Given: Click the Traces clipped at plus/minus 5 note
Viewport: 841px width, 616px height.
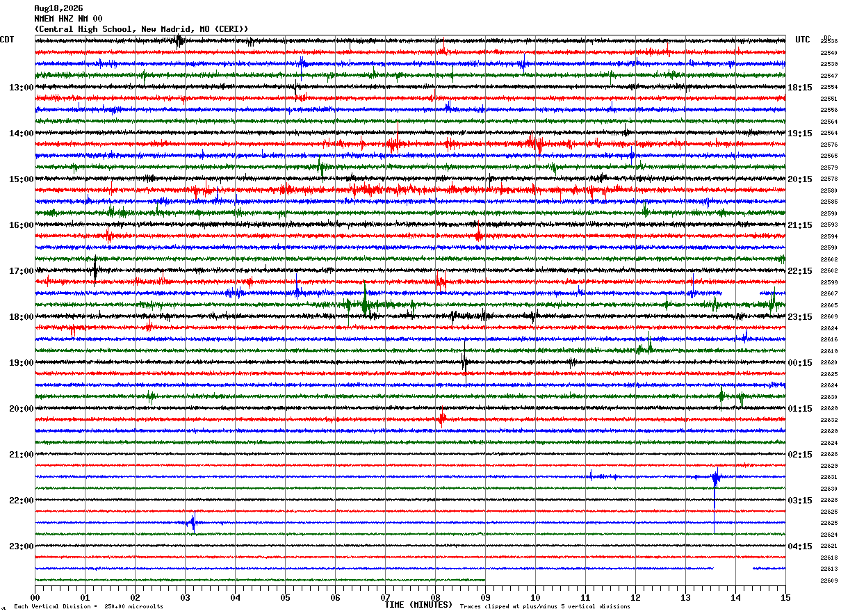Looking at the screenshot, I should [x=545, y=607].
